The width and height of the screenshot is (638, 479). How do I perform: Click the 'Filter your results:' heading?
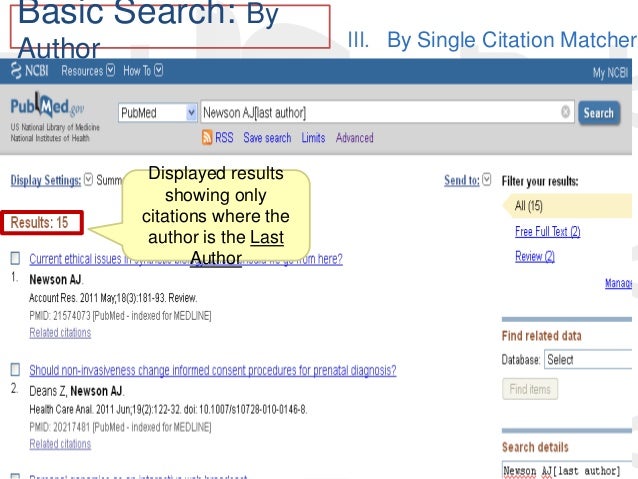tap(540, 181)
